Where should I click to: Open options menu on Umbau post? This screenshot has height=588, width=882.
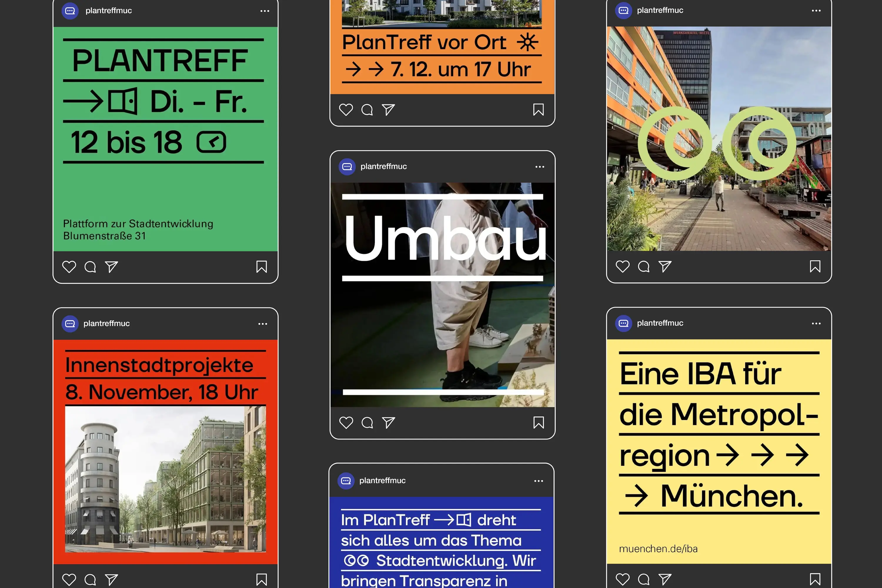[x=539, y=167]
